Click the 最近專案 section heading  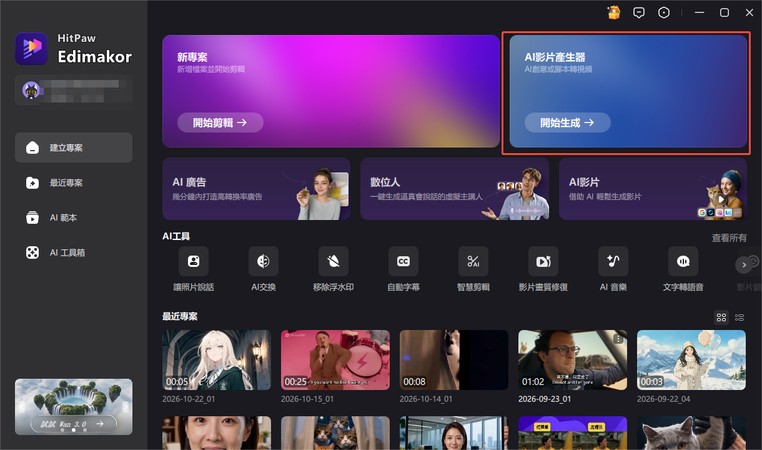tap(180, 316)
